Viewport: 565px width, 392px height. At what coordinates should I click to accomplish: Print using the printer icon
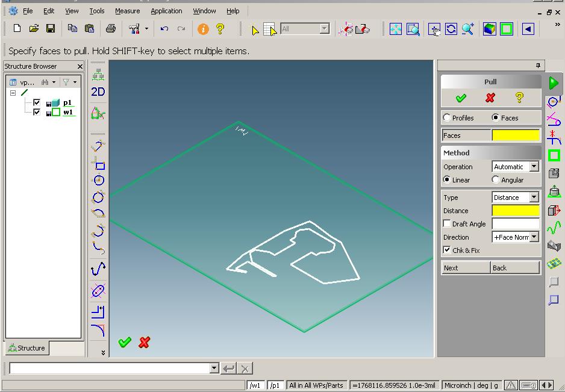coord(111,28)
